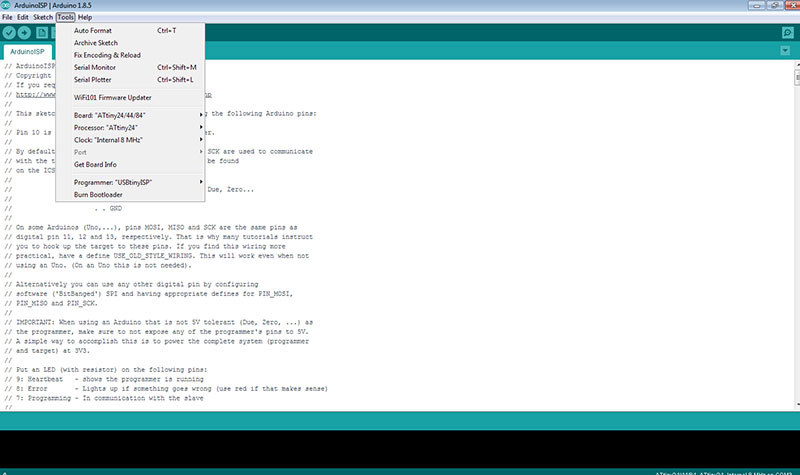The height and width of the screenshot is (475, 800).
Task: Open the Edit menu
Action: click(23, 17)
